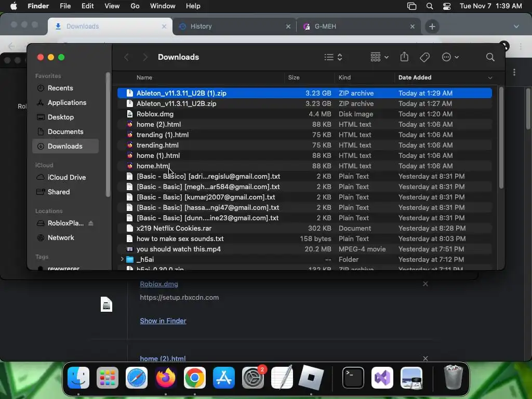Screen dimensions: 532x399
Task: Open the Help menu in the menu bar
Action: coord(193,6)
